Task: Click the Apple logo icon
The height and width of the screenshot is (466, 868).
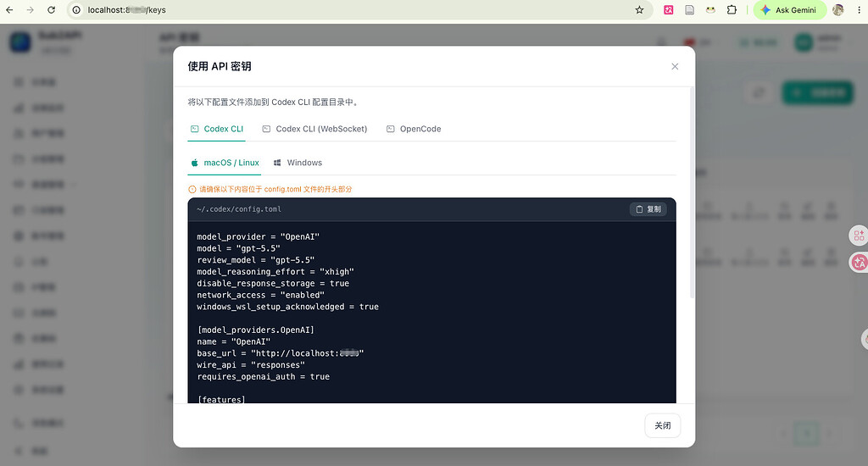Action: pos(194,163)
